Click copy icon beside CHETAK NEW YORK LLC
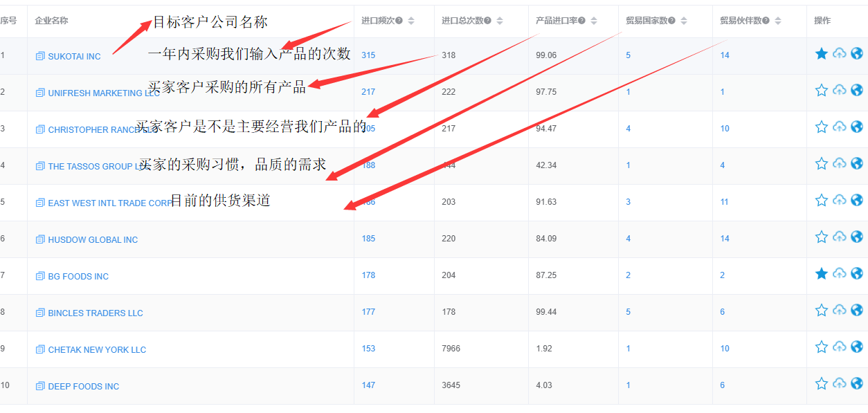Screen dimensions: 868x413 tap(40, 349)
